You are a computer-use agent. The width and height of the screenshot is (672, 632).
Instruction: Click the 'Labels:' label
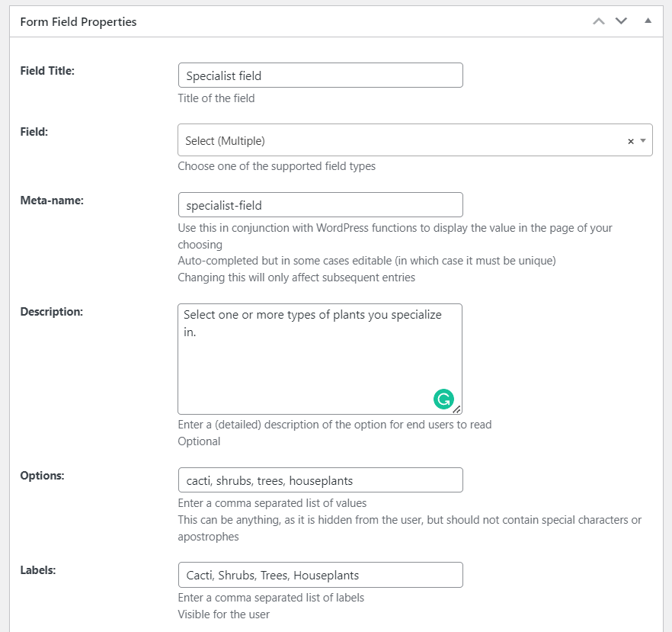38,570
